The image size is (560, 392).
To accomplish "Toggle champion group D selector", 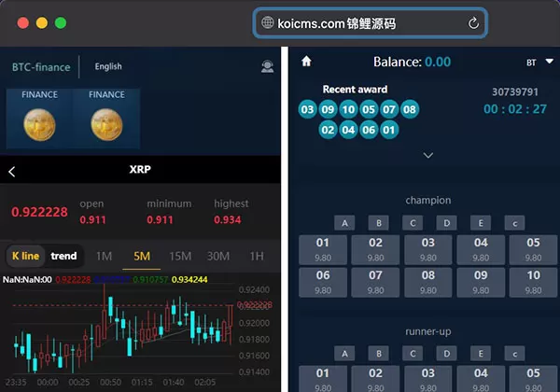I will (x=446, y=223).
